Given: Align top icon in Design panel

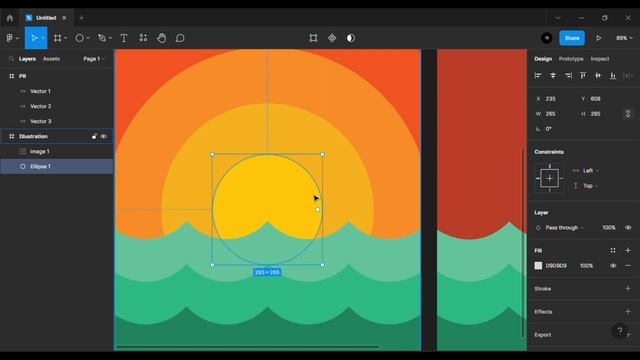Looking at the screenshot, I should pyautogui.click(x=583, y=76).
